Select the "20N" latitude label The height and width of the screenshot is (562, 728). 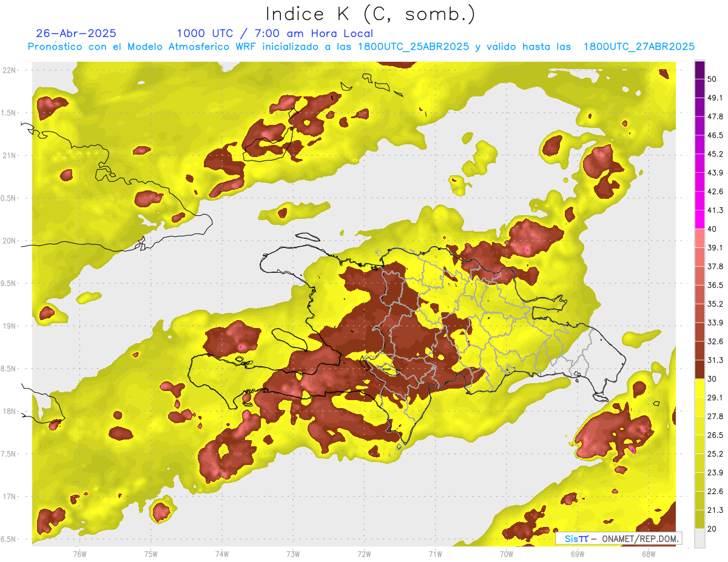pos(9,241)
